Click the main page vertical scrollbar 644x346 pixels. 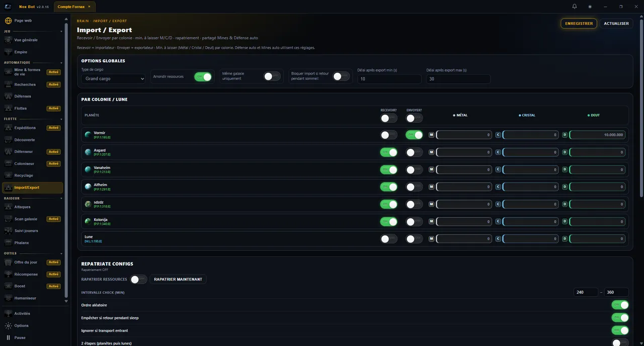(x=641, y=107)
